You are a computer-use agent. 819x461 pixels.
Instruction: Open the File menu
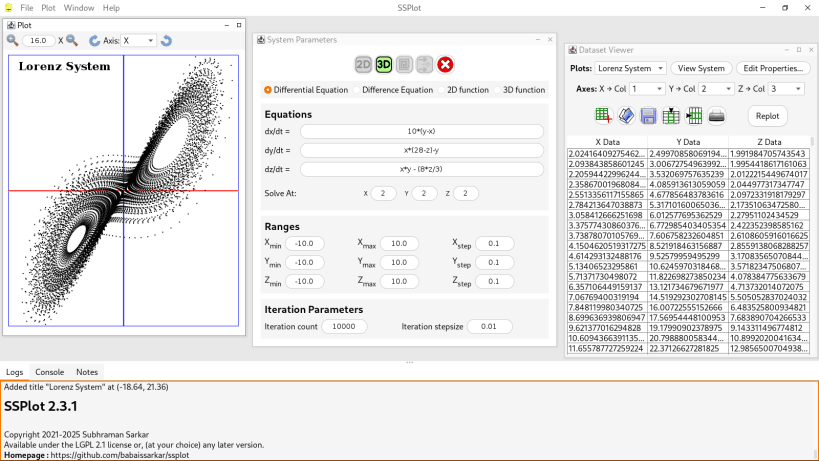pyautogui.click(x=27, y=8)
